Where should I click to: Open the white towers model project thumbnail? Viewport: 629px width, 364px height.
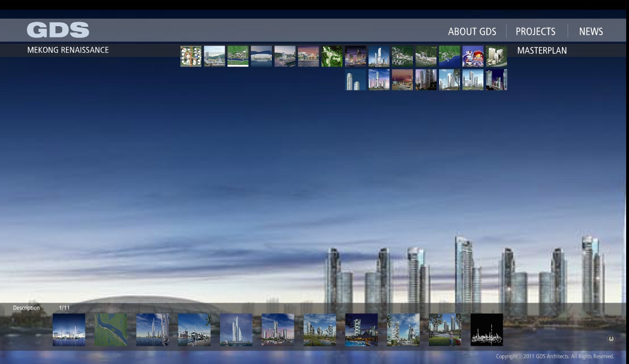pos(496,56)
